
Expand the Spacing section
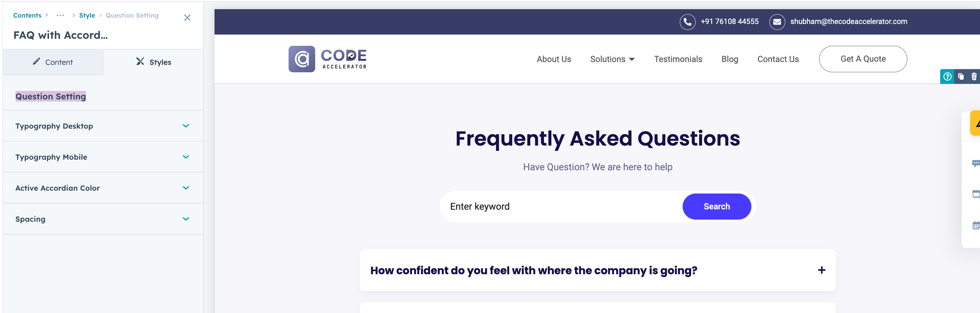coord(186,219)
